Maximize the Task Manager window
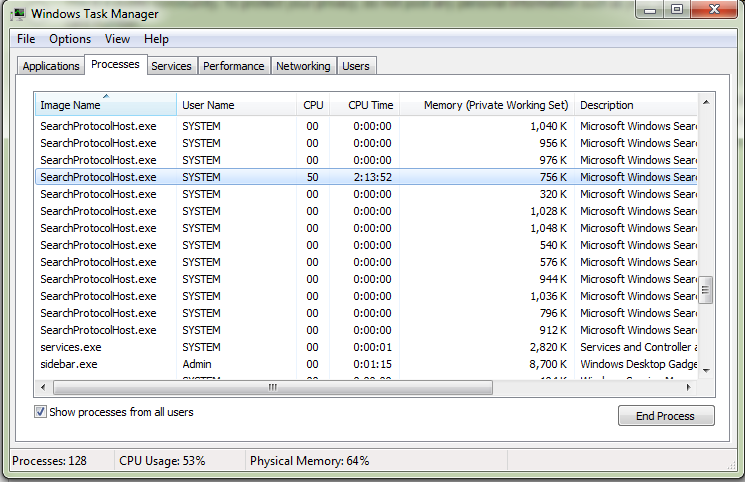 coord(677,10)
